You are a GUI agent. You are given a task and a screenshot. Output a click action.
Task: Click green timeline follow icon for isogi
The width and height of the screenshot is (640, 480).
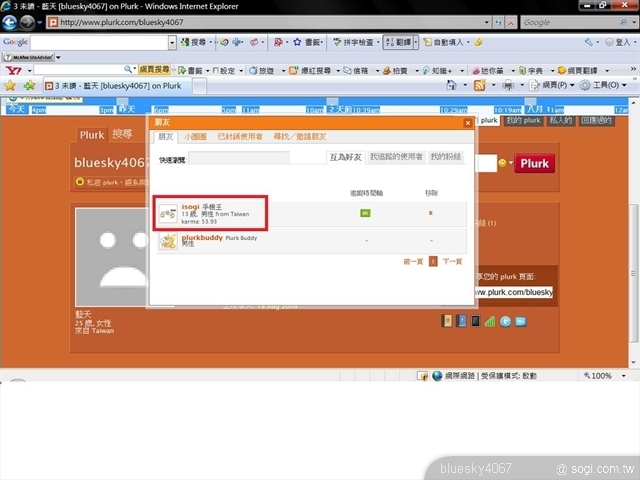point(365,212)
